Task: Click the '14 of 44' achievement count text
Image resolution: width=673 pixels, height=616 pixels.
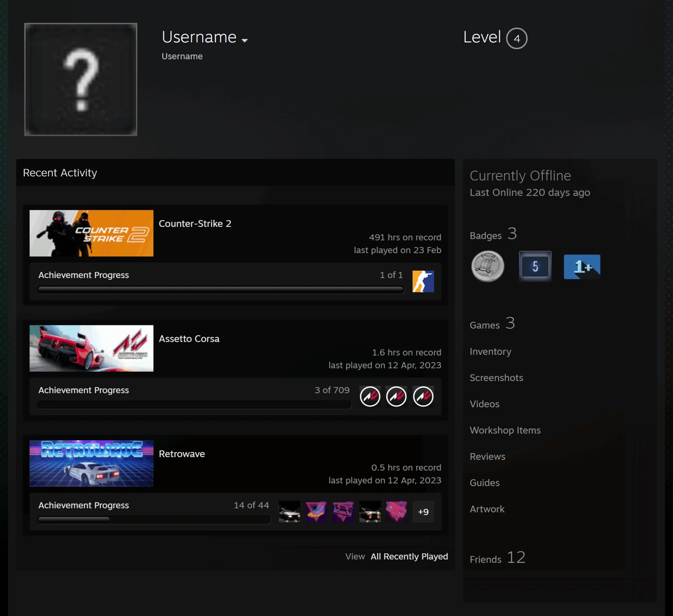Action: tap(251, 505)
